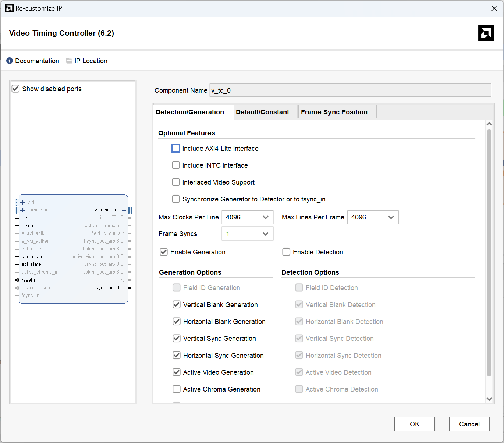
Task: Click the fsync_out[0:0] port label
Action: click(x=110, y=288)
